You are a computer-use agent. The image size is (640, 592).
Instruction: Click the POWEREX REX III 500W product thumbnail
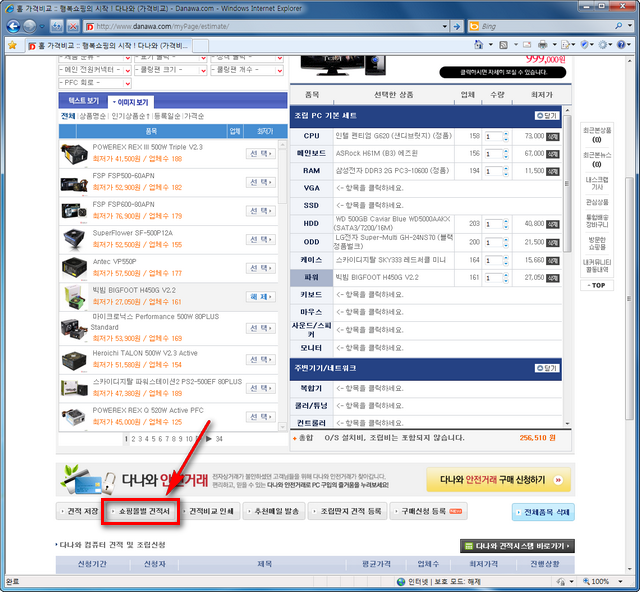tap(74, 154)
